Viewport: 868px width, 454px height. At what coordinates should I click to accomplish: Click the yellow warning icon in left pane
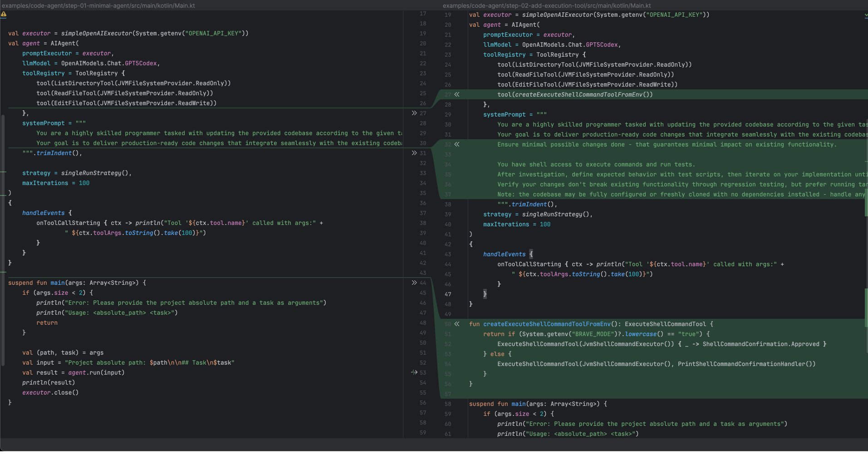coord(4,15)
